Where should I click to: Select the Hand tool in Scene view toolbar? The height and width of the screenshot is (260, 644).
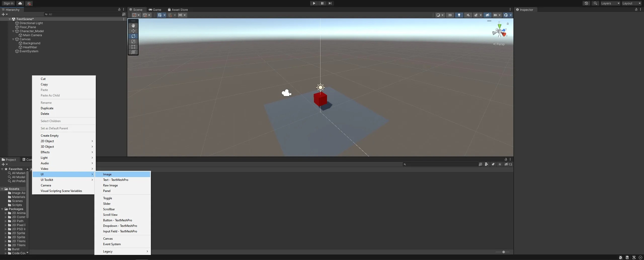point(133,25)
